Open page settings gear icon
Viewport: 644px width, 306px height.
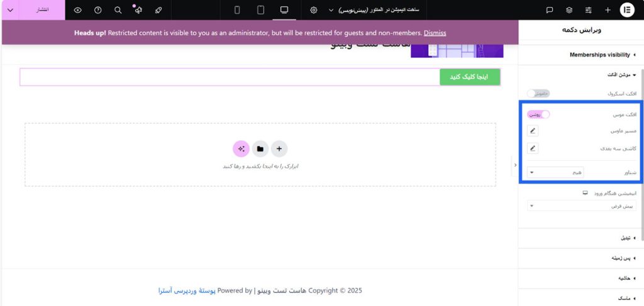314,10
